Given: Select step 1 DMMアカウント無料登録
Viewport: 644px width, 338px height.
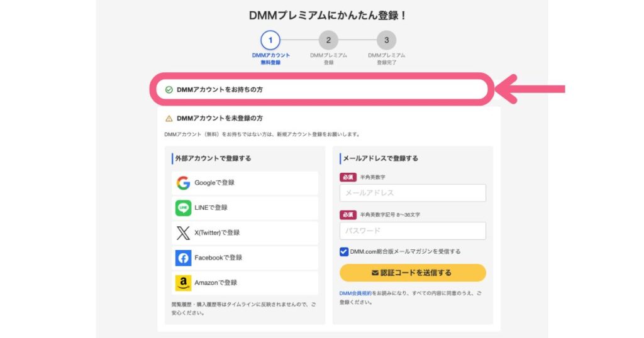Looking at the screenshot, I should coord(270,48).
